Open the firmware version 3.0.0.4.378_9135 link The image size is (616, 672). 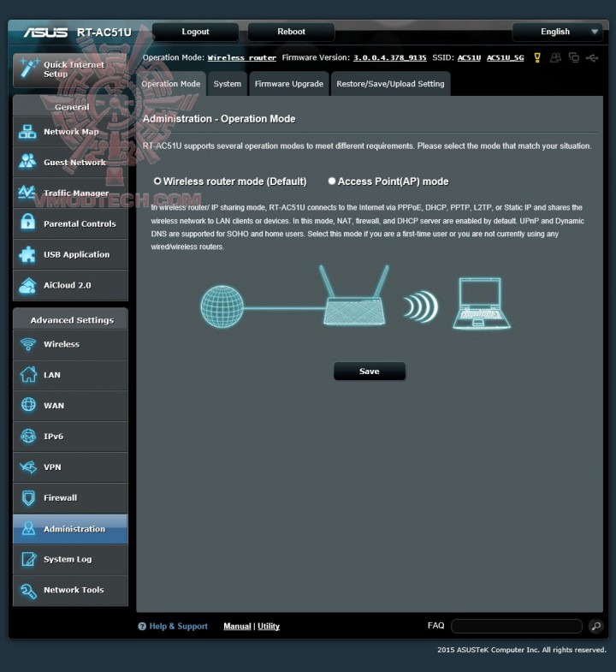(x=390, y=57)
